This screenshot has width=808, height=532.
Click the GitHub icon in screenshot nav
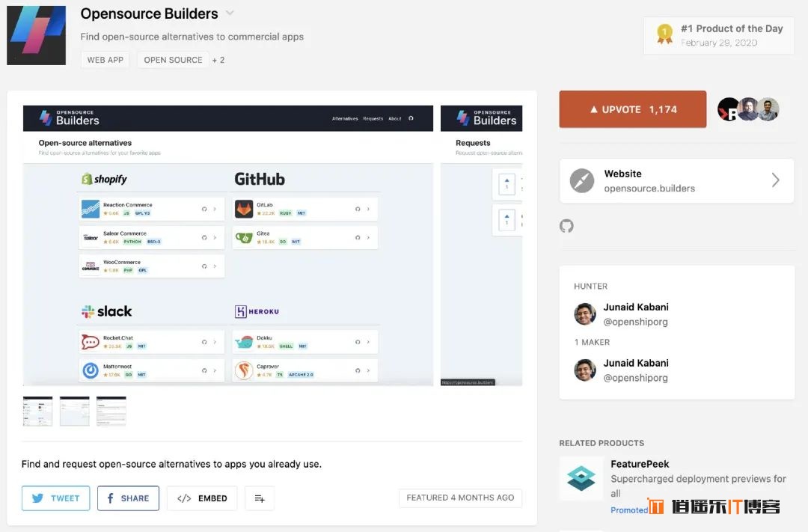point(411,118)
